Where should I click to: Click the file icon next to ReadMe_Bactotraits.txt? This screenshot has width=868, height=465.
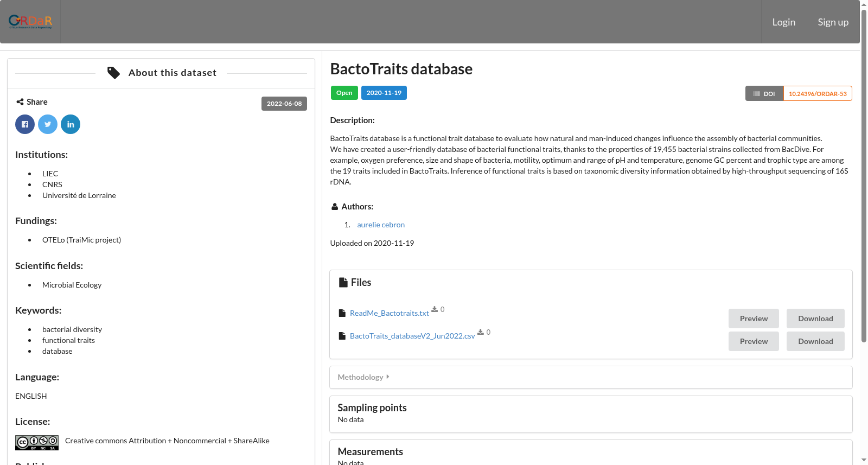[342, 313]
